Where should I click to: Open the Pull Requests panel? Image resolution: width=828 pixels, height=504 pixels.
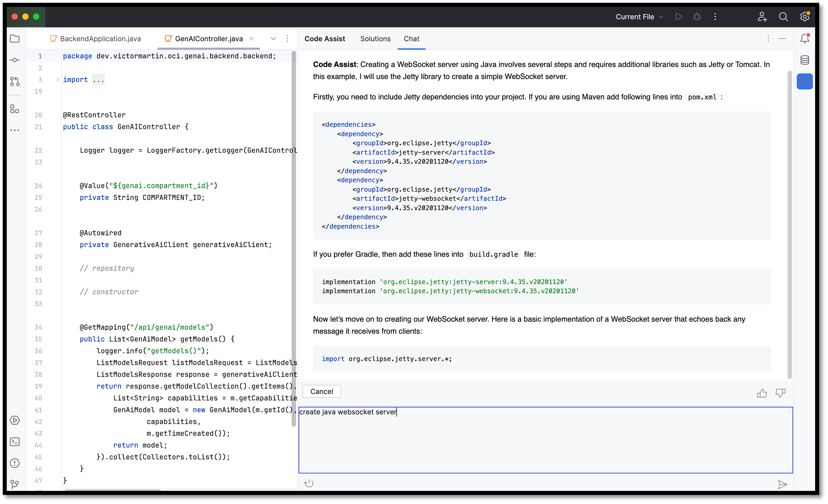coord(15,82)
